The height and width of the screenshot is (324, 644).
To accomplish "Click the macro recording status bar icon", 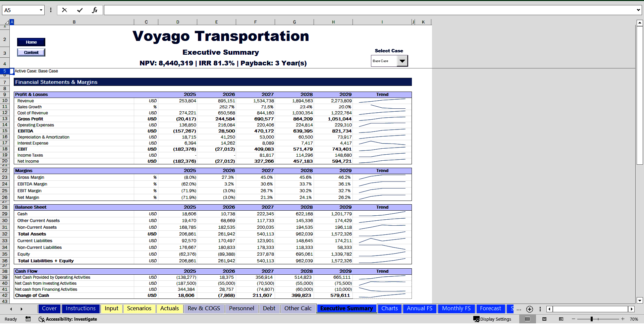I will [x=28, y=319].
